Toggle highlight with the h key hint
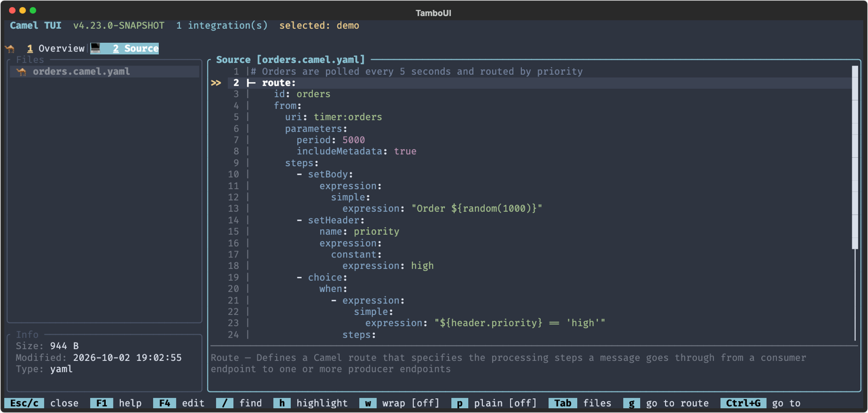Viewport: 868px width, 413px height. pos(311,403)
